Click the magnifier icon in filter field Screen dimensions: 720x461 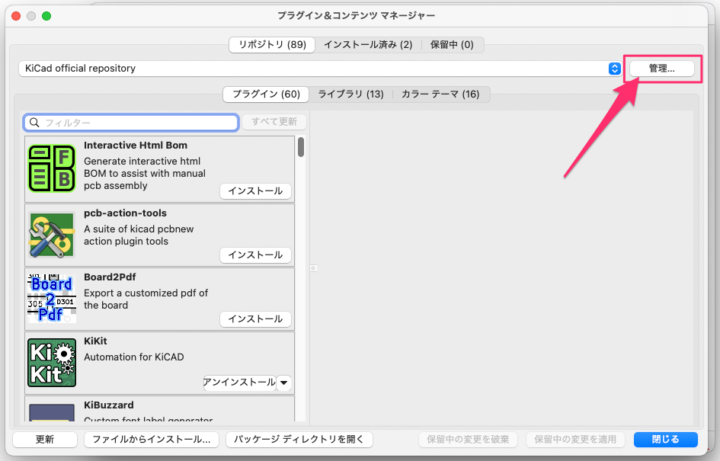(35, 123)
